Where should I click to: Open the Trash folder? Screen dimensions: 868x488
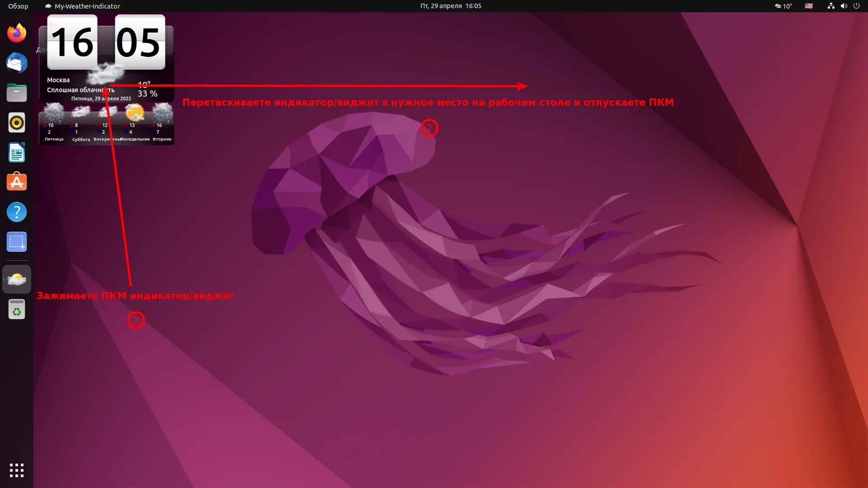click(x=17, y=310)
